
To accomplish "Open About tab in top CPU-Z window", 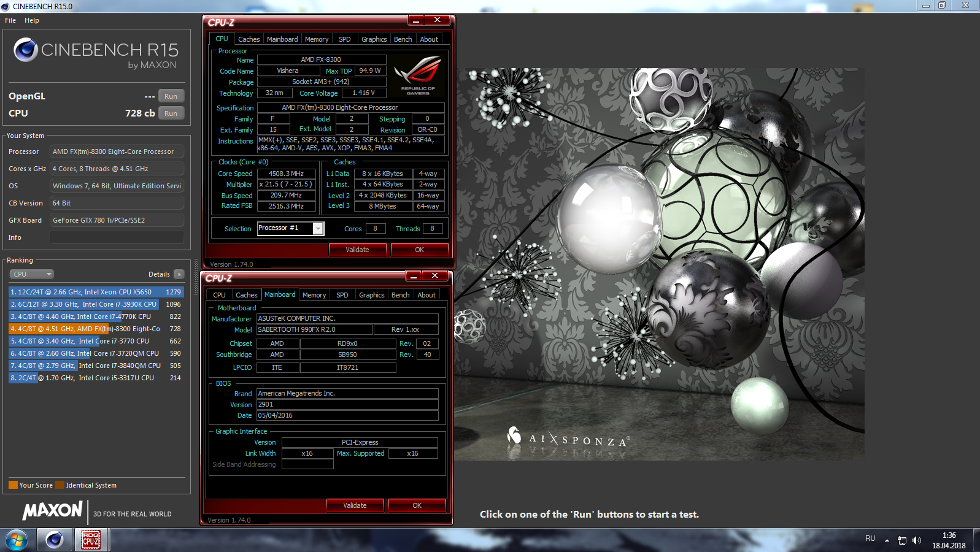I will [x=429, y=39].
